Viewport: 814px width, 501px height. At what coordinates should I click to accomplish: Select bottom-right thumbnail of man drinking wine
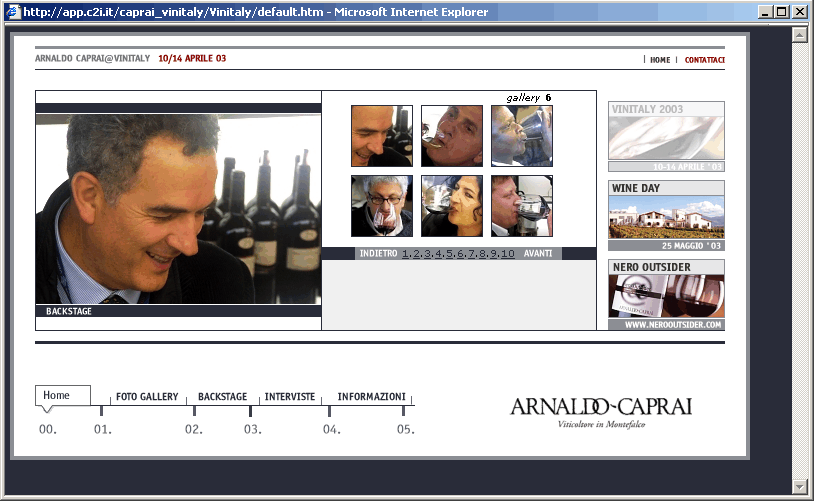[522, 206]
